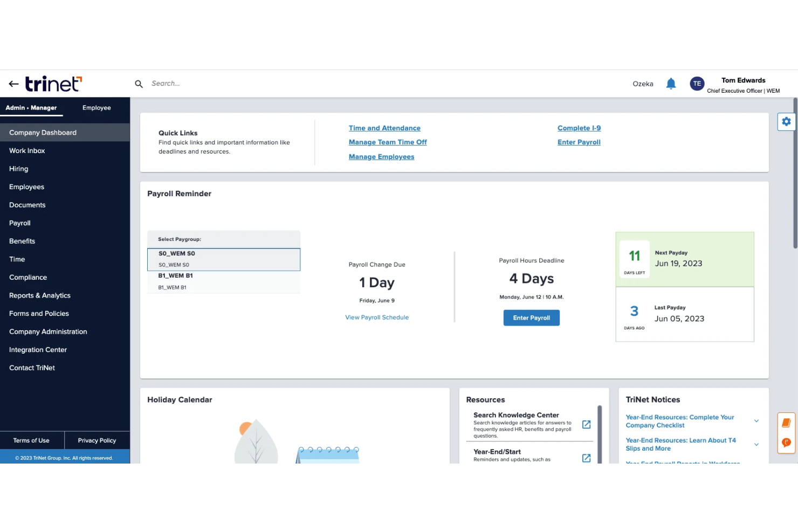Expand Year-End Resources T4 Slips chevron
This screenshot has width=798, height=532.
coord(756,445)
